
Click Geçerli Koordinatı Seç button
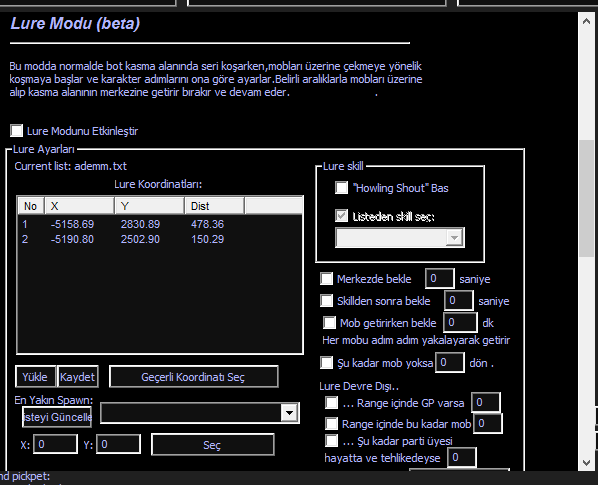193,377
